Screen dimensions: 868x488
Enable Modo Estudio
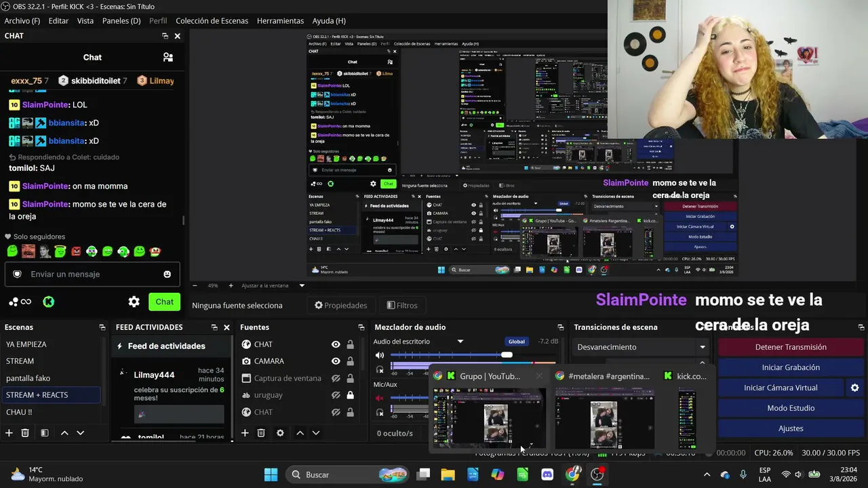(791, 408)
